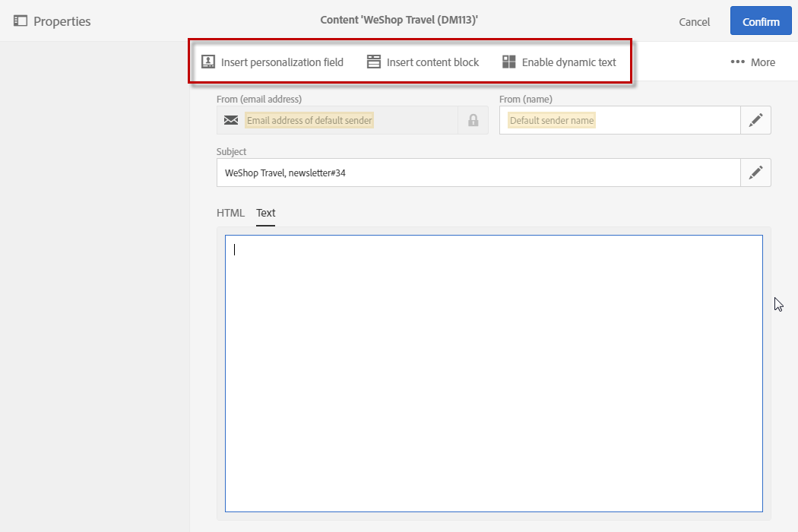Cancel the content editing
The width and height of the screenshot is (798, 532).
click(x=694, y=22)
